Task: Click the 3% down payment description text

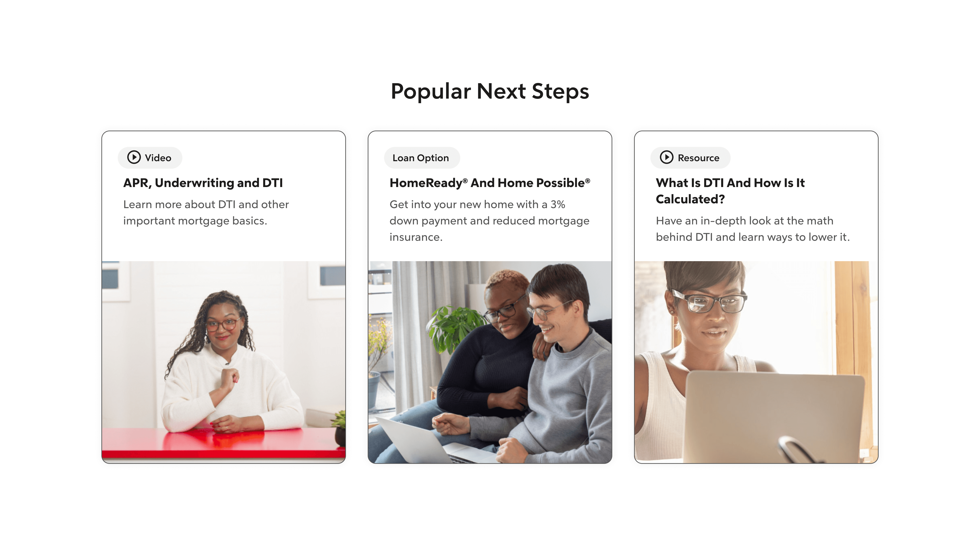Action: 489,221
